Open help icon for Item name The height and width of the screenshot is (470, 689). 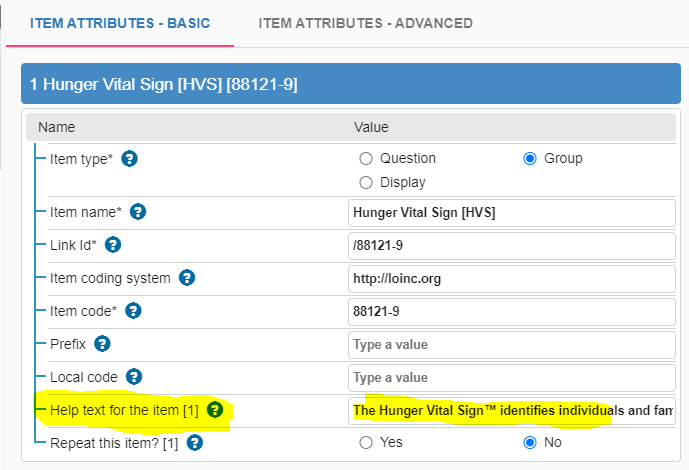(x=138, y=212)
